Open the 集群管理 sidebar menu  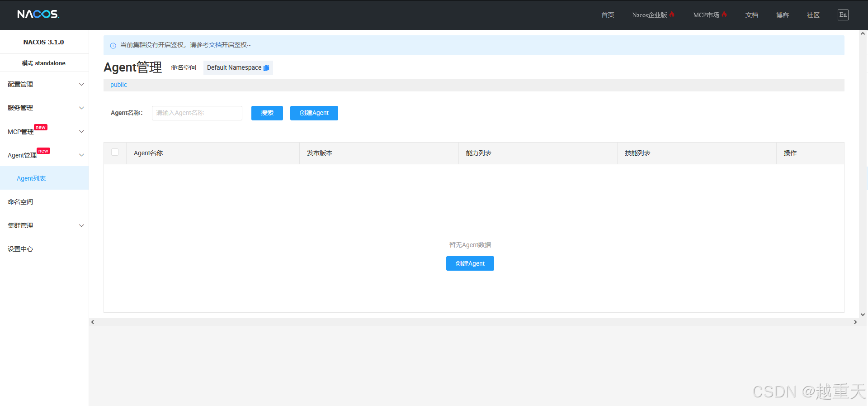(x=44, y=226)
